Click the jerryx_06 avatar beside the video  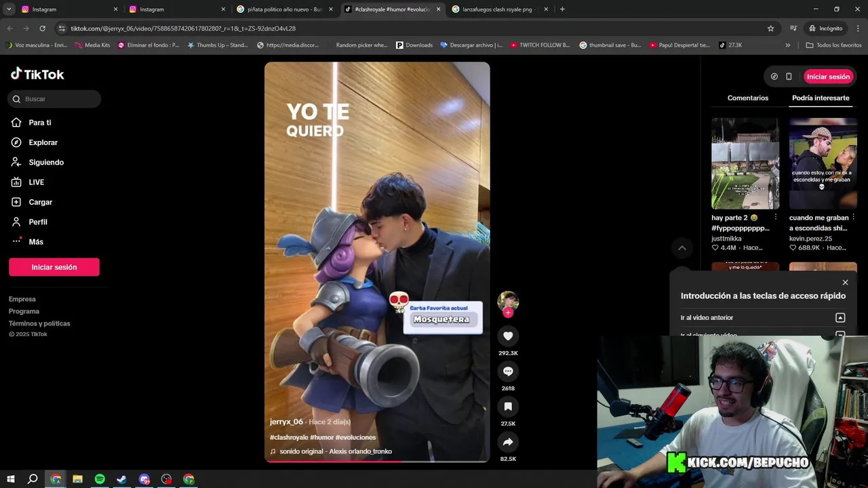point(508,302)
